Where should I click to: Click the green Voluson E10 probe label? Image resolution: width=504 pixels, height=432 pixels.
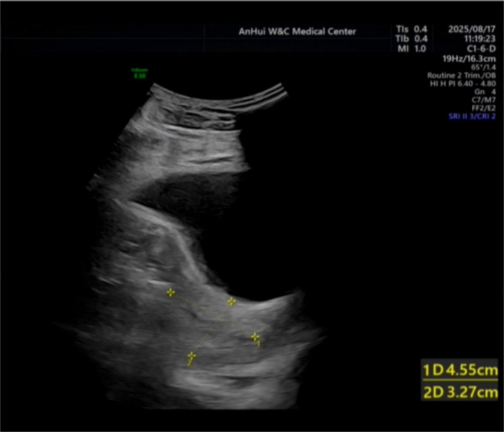coord(140,73)
